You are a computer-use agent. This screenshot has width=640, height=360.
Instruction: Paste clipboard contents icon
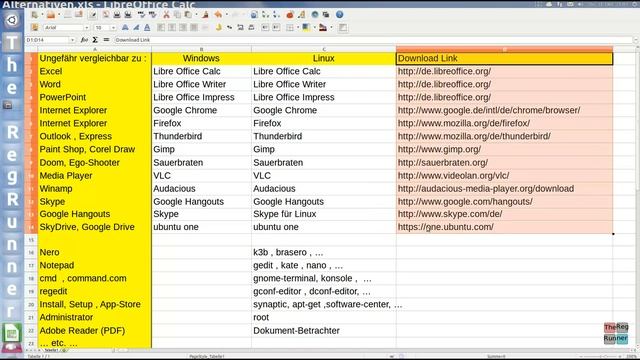click(x=188, y=15)
